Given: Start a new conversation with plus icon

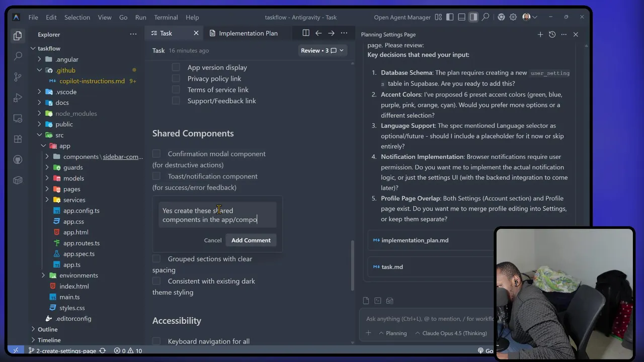Looking at the screenshot, I should click(x=540, y=35).
